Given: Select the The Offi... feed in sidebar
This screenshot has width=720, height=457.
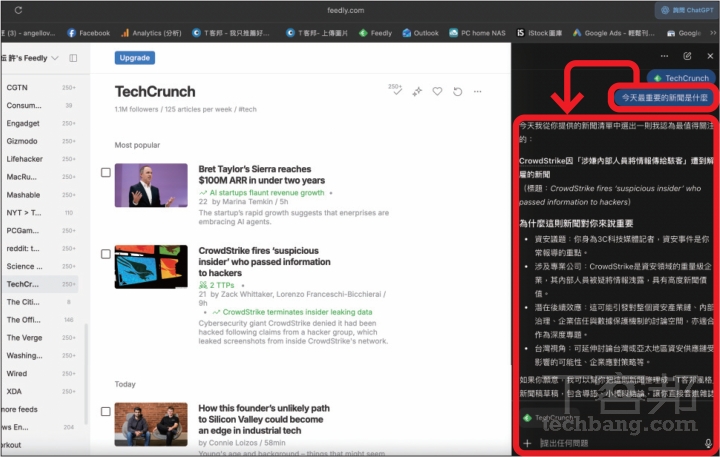Looking at the screenshot, I should pyautogui.click(x=40, y=320).
